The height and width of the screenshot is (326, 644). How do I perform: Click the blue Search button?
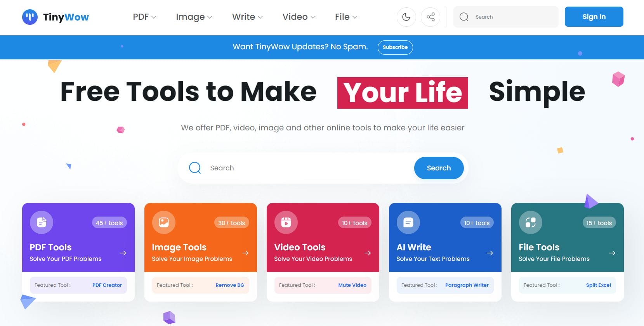439,168
